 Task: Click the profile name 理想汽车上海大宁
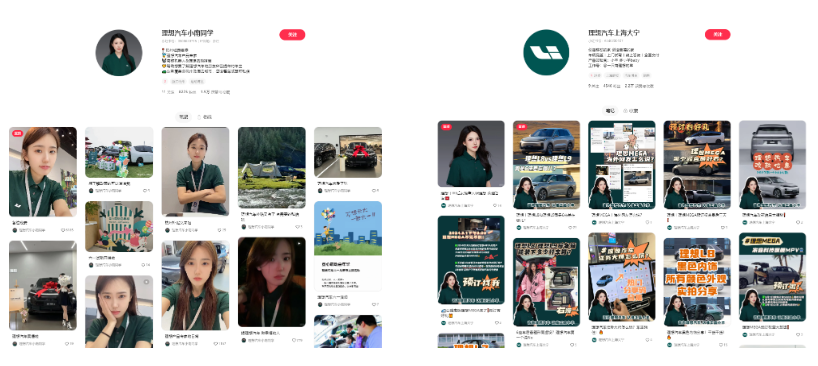(x=614, y=32)
